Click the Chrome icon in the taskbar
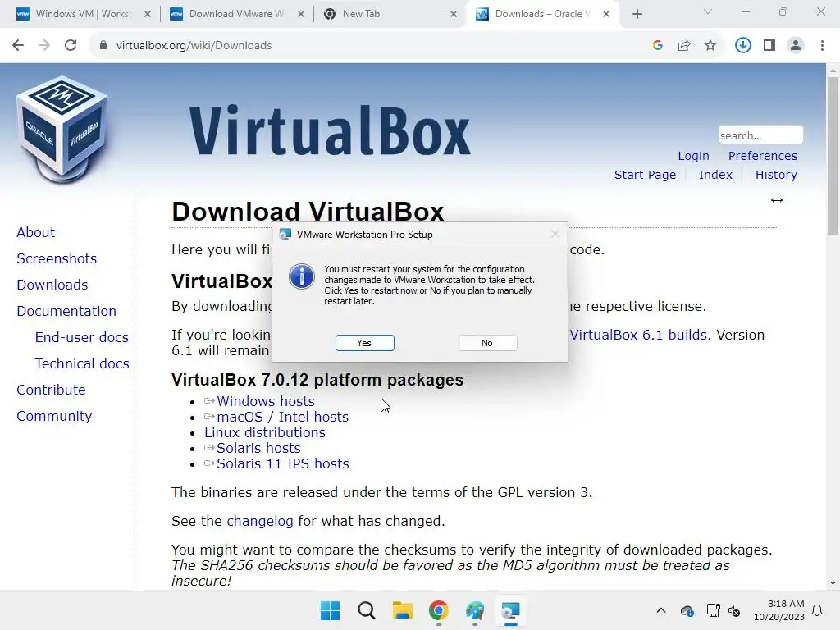The image size is (840, 630). tap(438, 610)
